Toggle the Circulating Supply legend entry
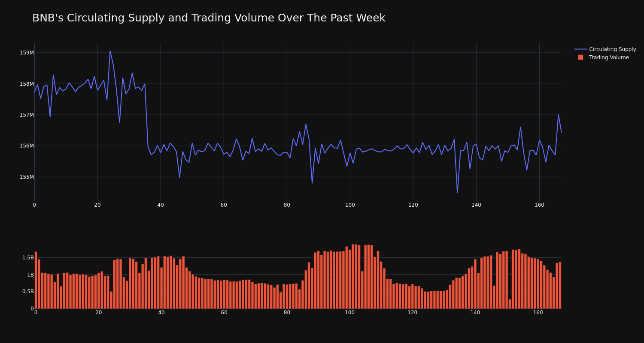This screenshot has height=343, width=644. [605, 49]
